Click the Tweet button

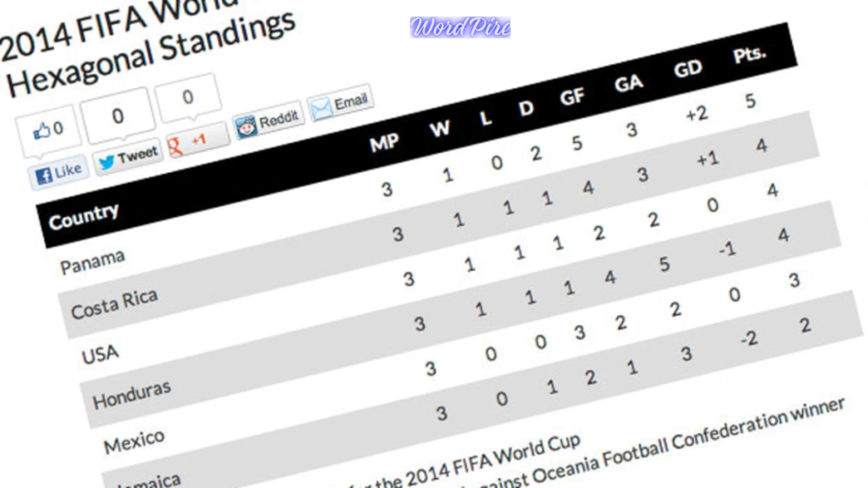pos(129,157)
